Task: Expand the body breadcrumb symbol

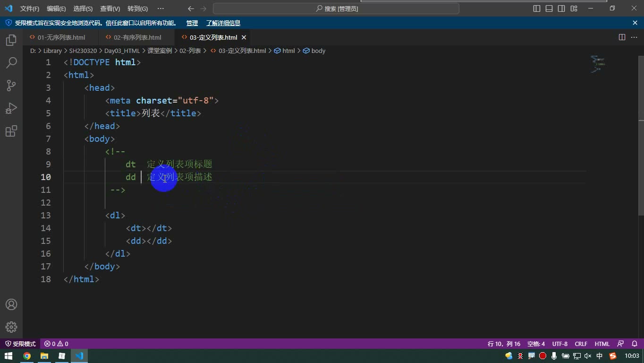Action: point(314,51)
